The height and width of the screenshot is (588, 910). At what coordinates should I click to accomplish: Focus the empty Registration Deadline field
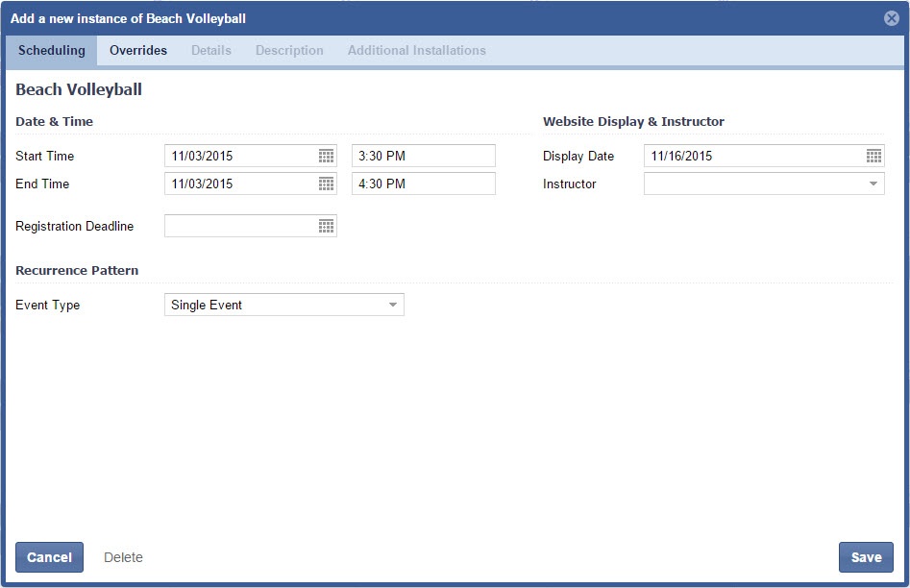[240, 226]
